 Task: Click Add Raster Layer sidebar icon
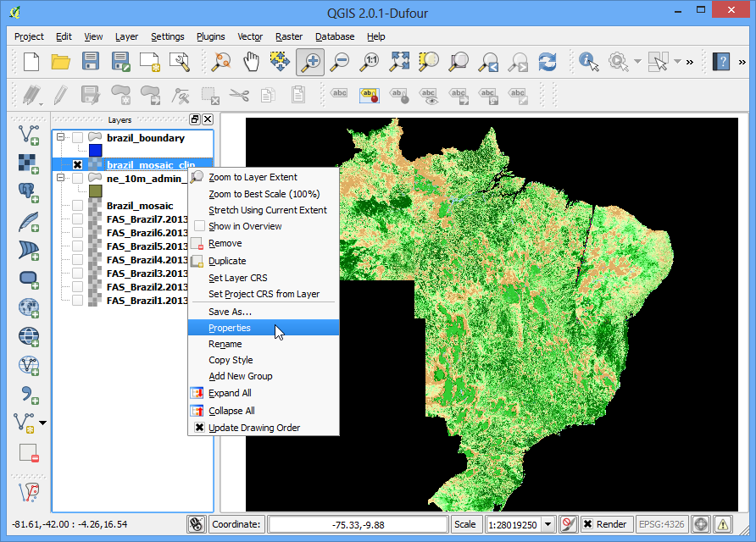(x=29, y=163)
